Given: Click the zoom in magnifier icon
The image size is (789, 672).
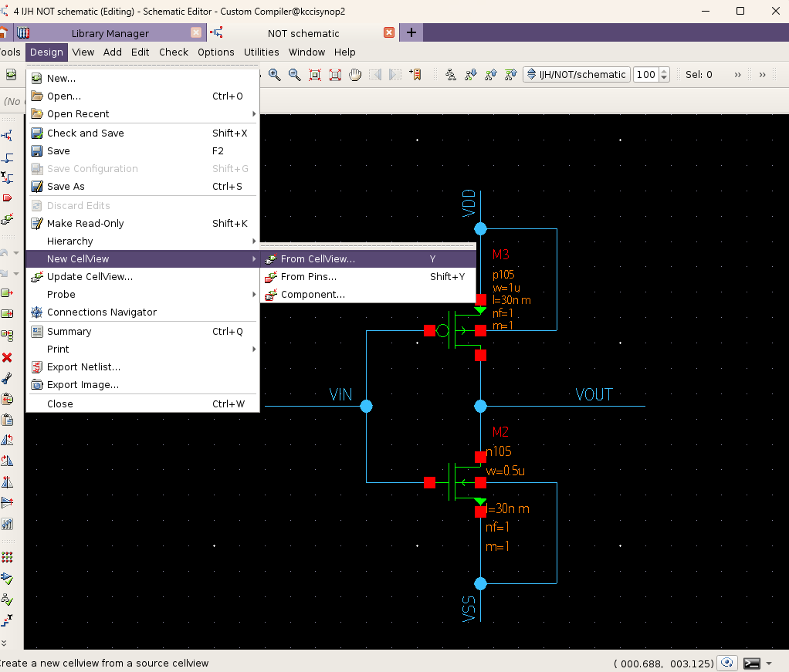Looking at the screenshot, I should coord(275,75).
